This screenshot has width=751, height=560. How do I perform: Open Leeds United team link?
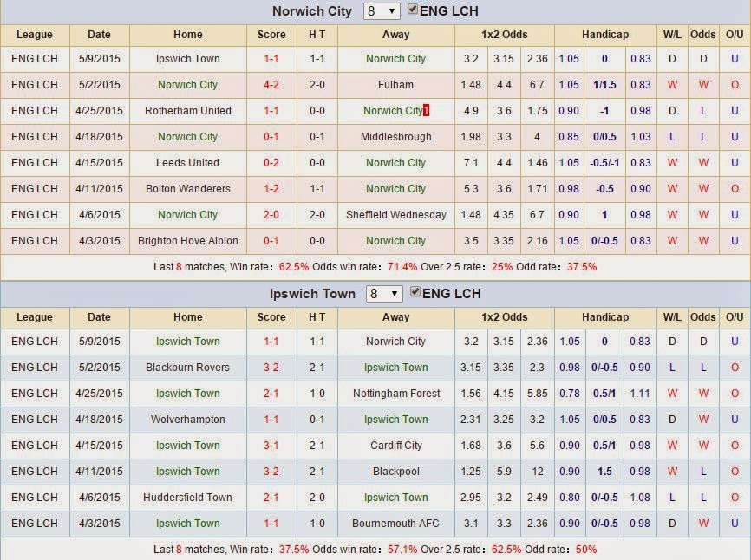click(187, 163)
